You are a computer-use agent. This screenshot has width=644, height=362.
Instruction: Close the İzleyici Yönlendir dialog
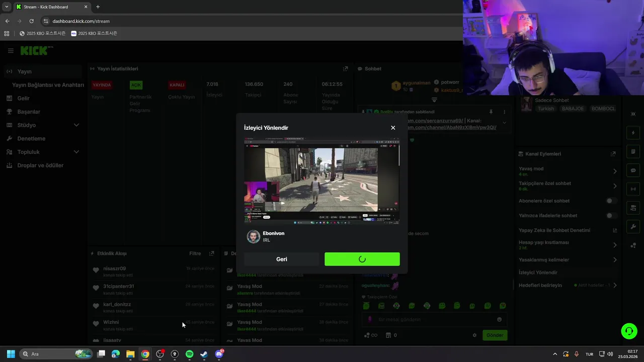[x=393, y=128]
